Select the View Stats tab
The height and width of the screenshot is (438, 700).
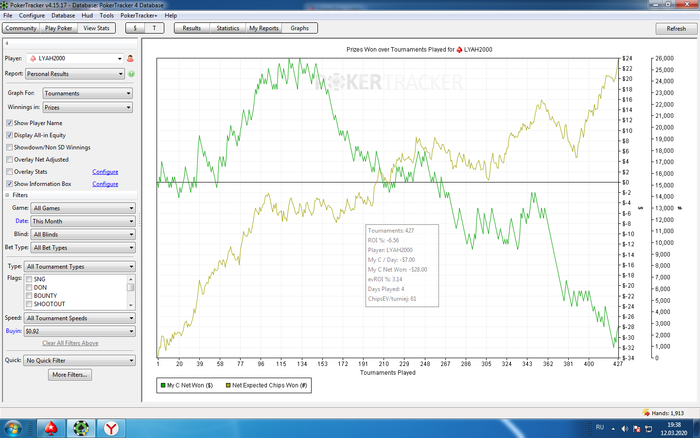(x=96, y=28)
